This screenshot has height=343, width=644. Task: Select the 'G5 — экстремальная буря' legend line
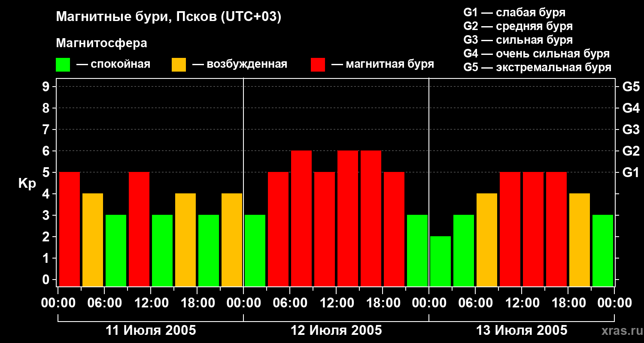pos(538,67)
